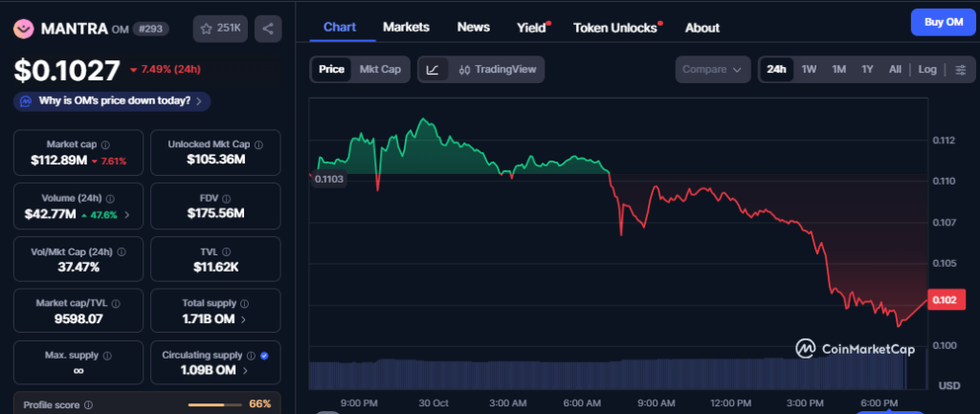Viewport: 980px width, 414px height.
Task: Click the 0.1103 opening price label on chart
Action: pos(329,179)
